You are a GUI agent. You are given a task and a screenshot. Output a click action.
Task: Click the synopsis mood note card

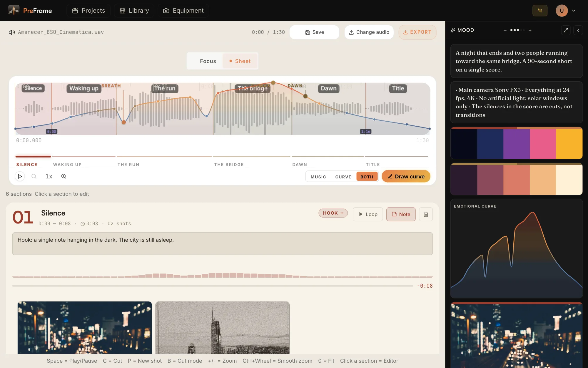pos(516,61)
